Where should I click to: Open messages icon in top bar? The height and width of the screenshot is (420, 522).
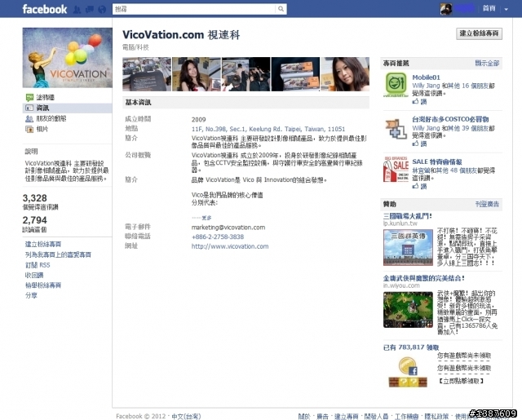[89, 9]
